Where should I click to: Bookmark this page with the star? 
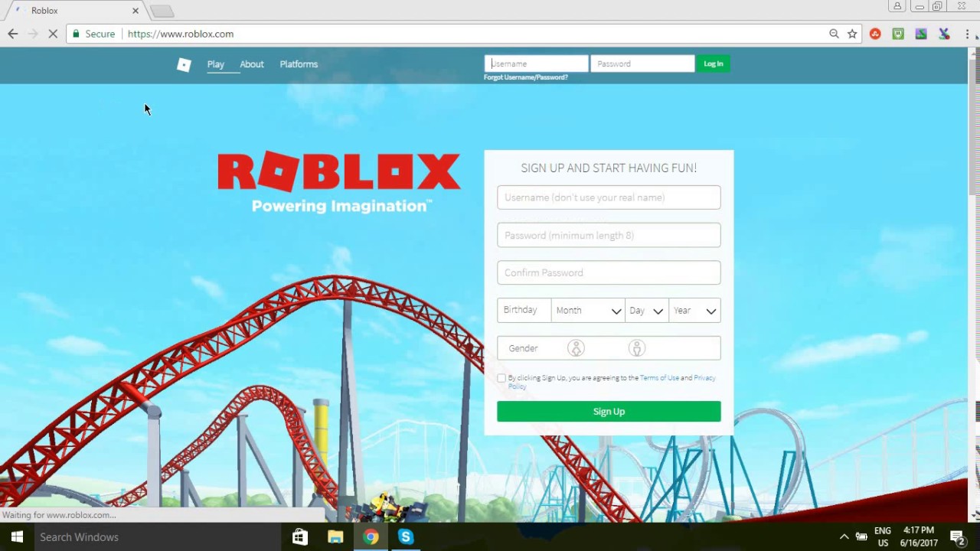pyautogui.click(x=852, y=34)
